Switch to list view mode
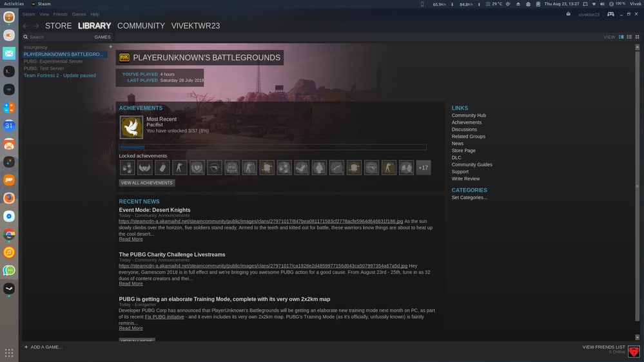The width and height of the screenshot is (644, 362). tap(629, 37)
